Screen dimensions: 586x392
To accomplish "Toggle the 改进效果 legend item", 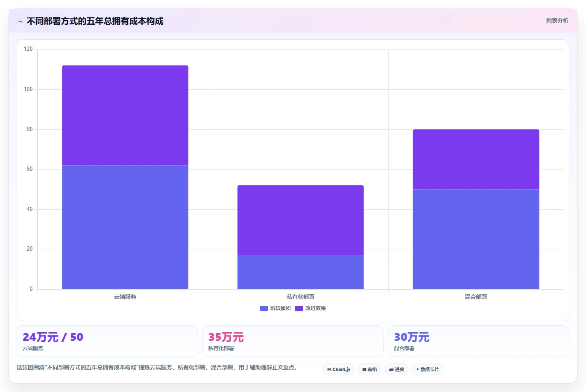I will coord(311,308).
